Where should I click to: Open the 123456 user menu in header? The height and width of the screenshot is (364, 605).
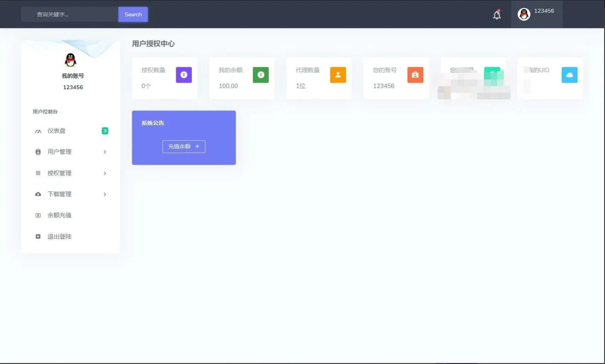pos(537,14)
